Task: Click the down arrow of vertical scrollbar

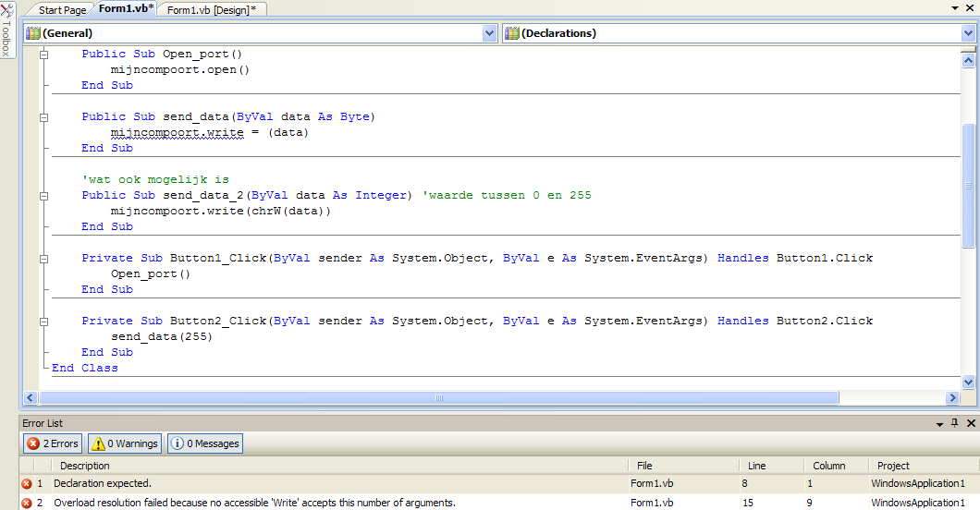Action: 968,382
